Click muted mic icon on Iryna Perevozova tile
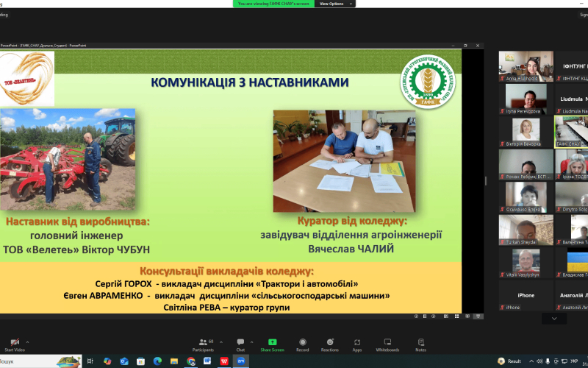This screenshot has height=368, width=588. [502, 112]
